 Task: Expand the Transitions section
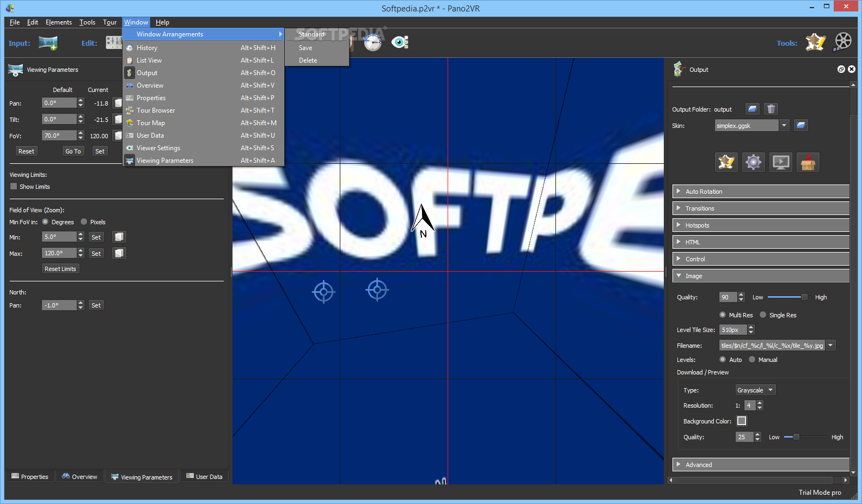coord(761,208)
